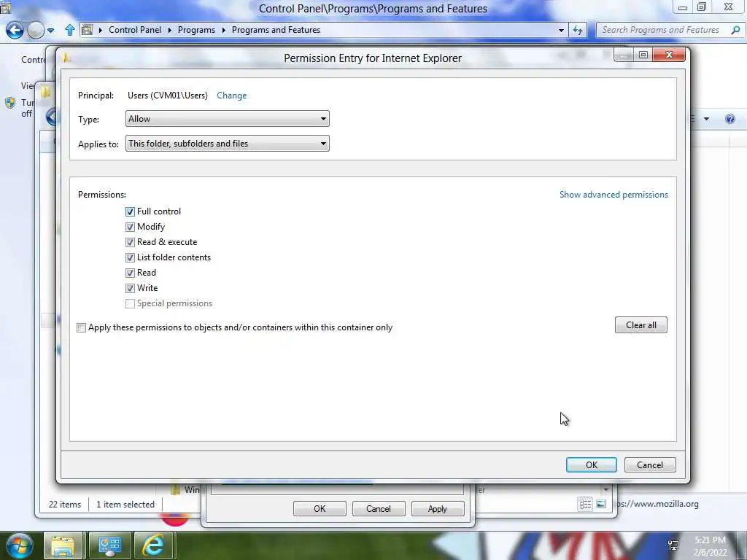Screen dimensions: 747x560
Task: Open the Type dropdown showing Allow
Action: (x=228, y=119)
